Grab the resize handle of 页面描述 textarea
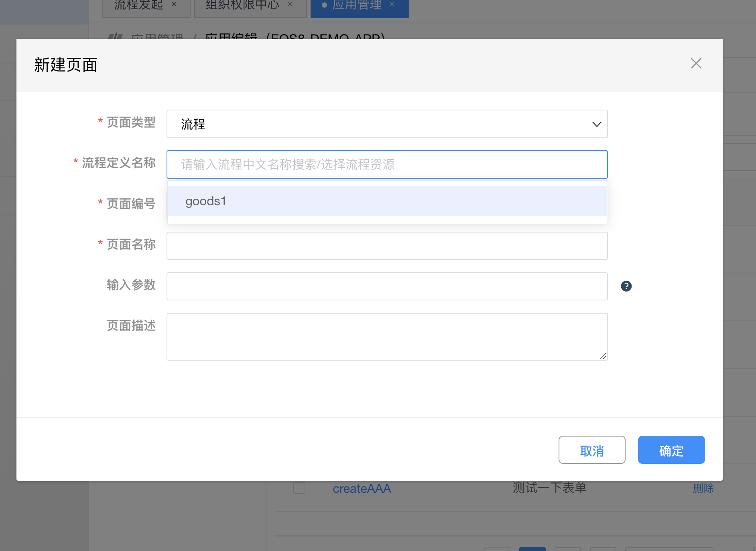The height and width of the screenshot is (551, 756). (603, 356)
